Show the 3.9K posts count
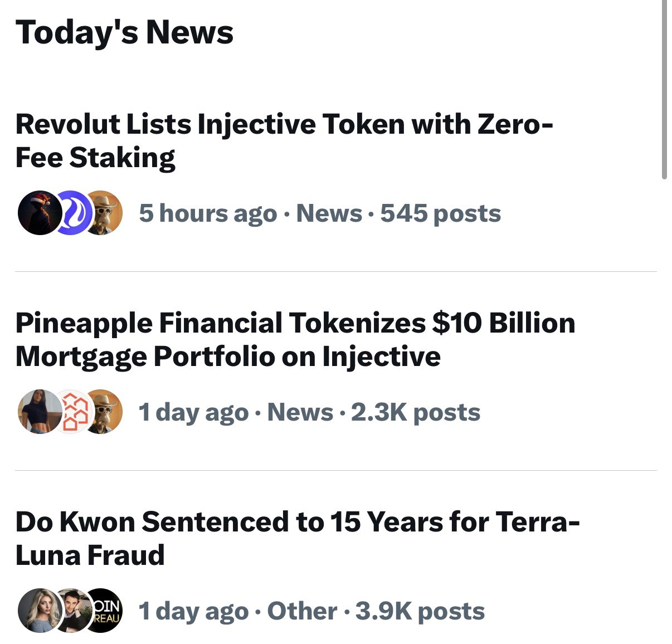672x644 pixels. pyautogui.click(x=420, y=611)
